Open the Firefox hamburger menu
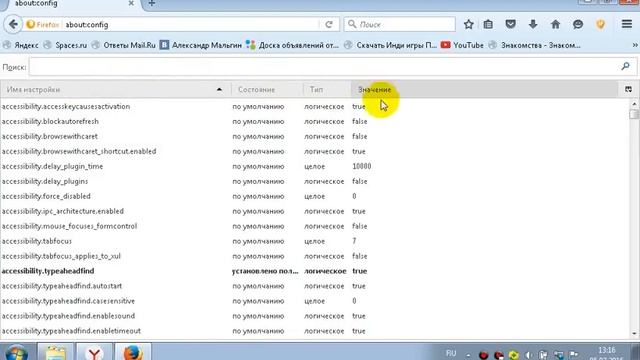Screen dimensions: 640x360 pos(627,24)
